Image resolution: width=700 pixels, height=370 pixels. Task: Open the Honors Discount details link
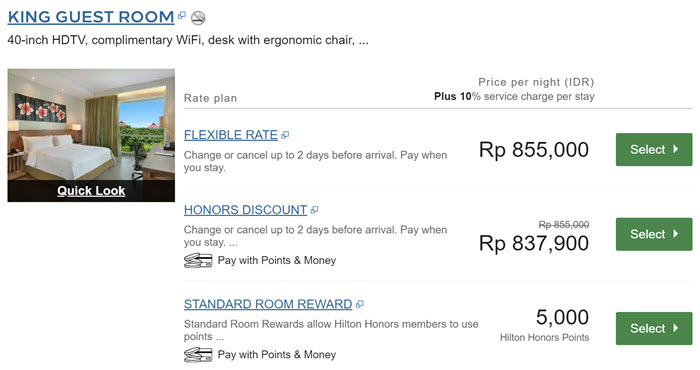pyautogui.click(x=246, y=210)
